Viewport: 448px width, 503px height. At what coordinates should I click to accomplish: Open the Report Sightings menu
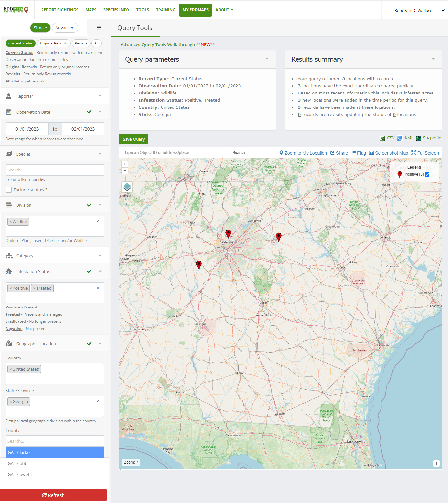(60, 10)
